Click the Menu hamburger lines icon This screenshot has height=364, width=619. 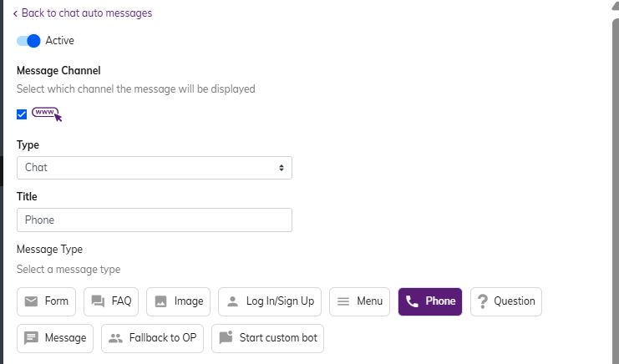(x=343, y=301)
